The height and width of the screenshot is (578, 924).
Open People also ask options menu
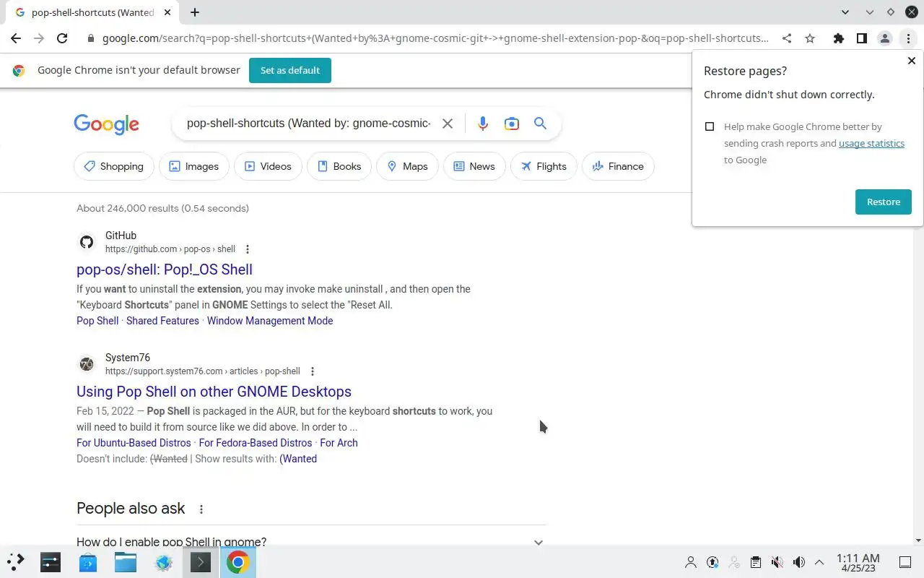coord(201,509)
